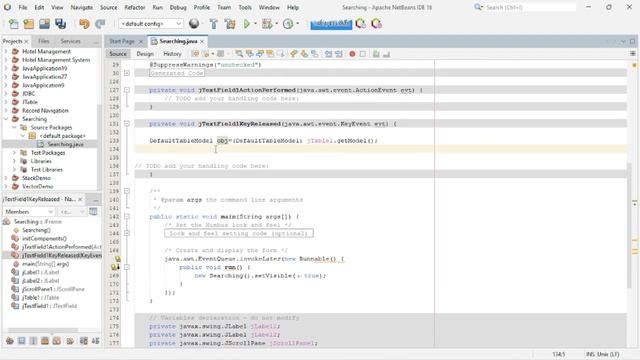Collapse the jTextField1KeyReleased method fold
Screen dimensions: 640x360
(x=127, y=124)
